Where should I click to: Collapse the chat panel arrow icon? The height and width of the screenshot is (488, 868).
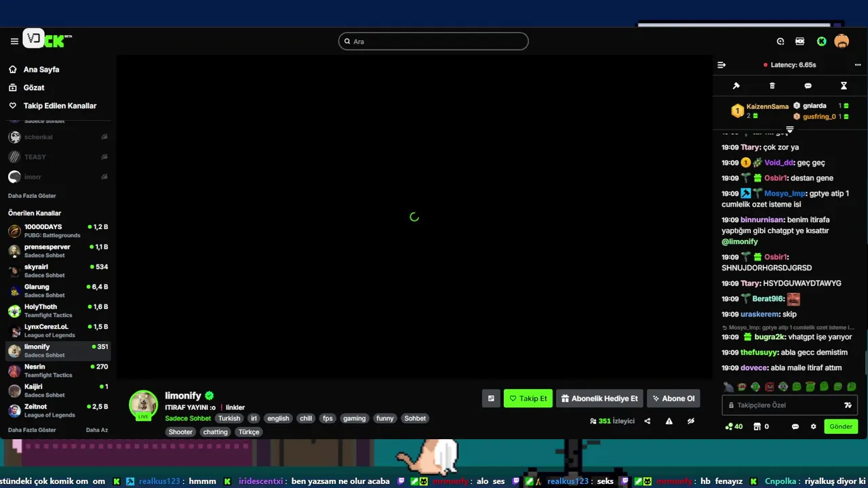[x=722, y=65]
